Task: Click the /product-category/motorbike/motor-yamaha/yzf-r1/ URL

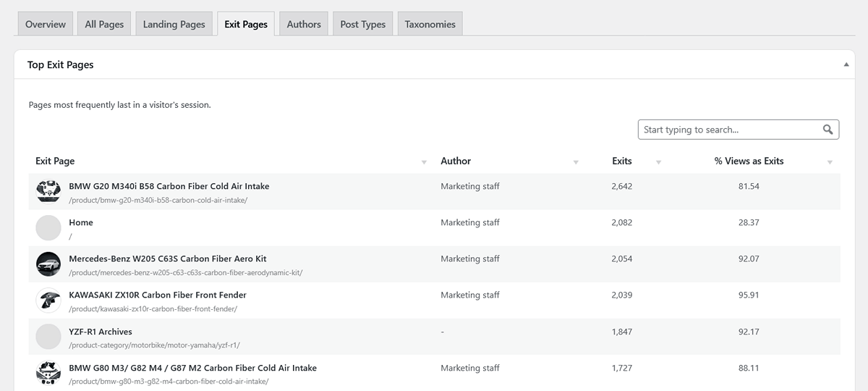Action: coord(155,345)
